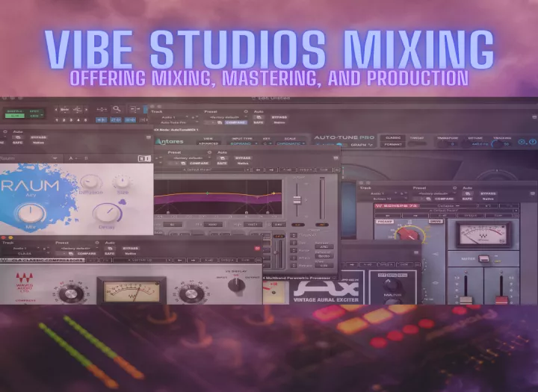This screenshot has width=538, height=392.
Task: Click the undo left arrow in multiband processor toolbar
Action: coord(258,169)
